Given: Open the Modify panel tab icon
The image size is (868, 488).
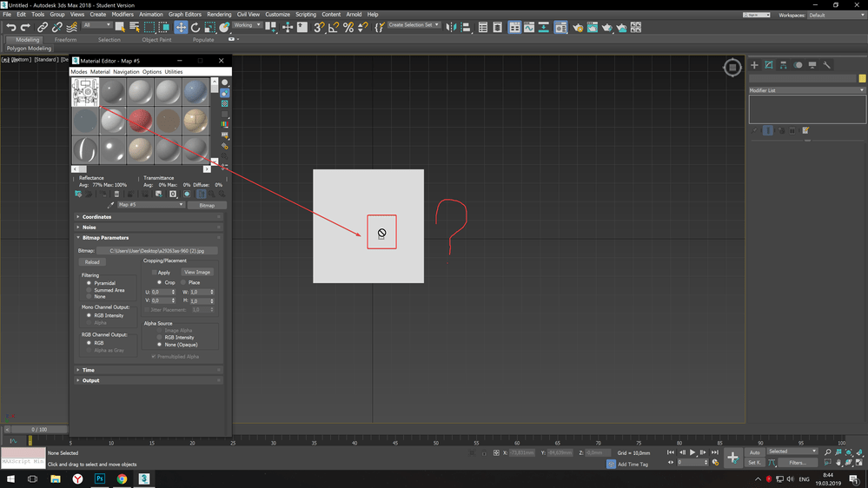Looking at the screenshot, I should (769, 65).
